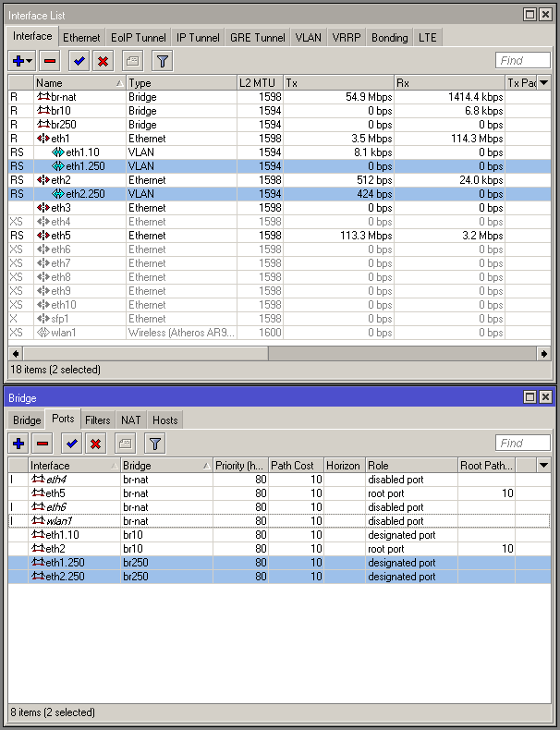Switch to the EoIP Tunnel tab
Viewport: 560px width, 730px height.
pyautogui.click(x=138, y=38)
